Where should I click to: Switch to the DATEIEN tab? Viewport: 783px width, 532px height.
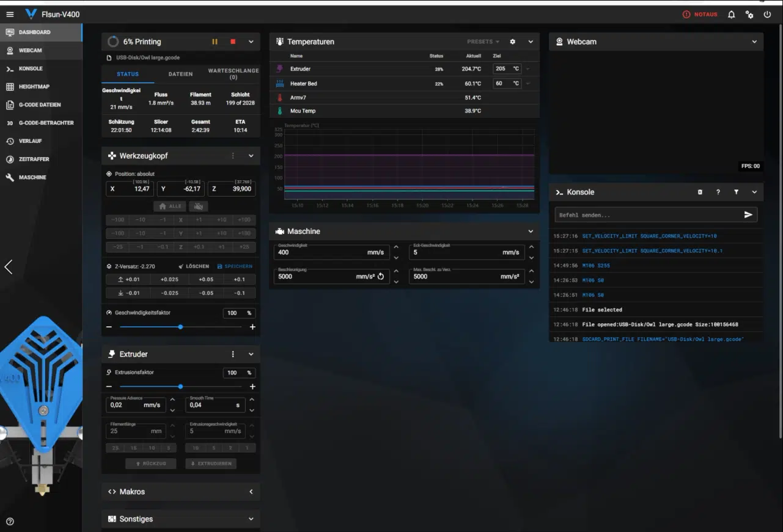pyautogui.click(x=180, y=74)
